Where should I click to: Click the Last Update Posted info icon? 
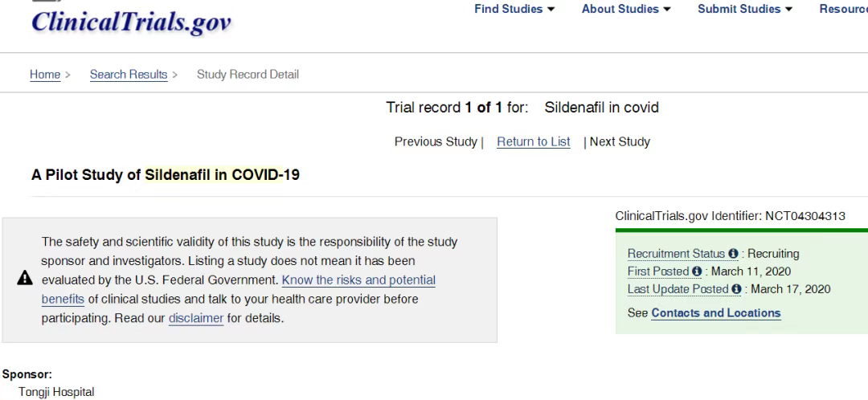pyautogui.click(x=736, y=289)
